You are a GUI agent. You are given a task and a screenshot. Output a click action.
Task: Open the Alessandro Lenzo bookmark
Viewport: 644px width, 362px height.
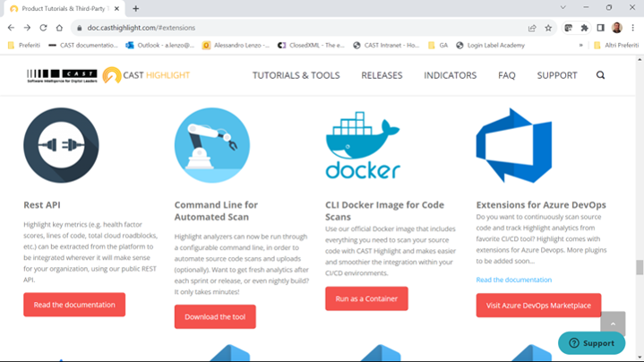pyautogui.click(x=236, y=45)
